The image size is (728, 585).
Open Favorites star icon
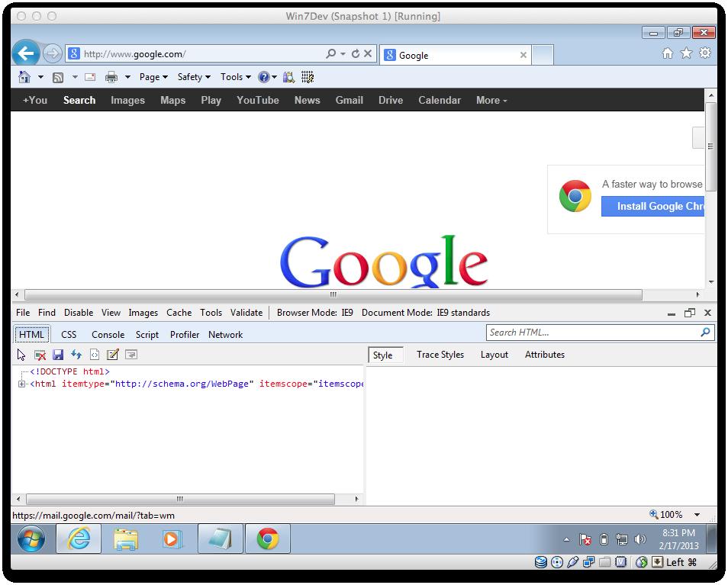pyautogui.click(x=686, y=53)
